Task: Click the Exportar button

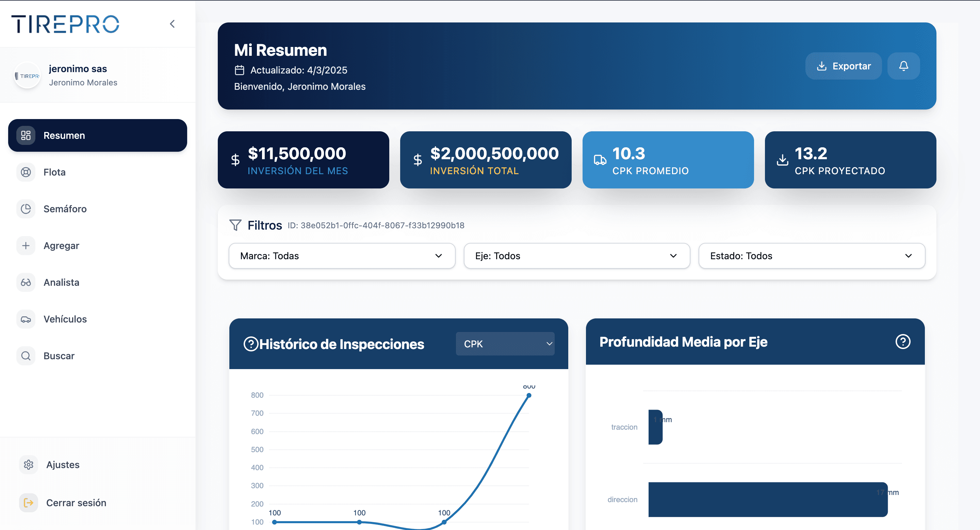Action: tap(844, 66)
